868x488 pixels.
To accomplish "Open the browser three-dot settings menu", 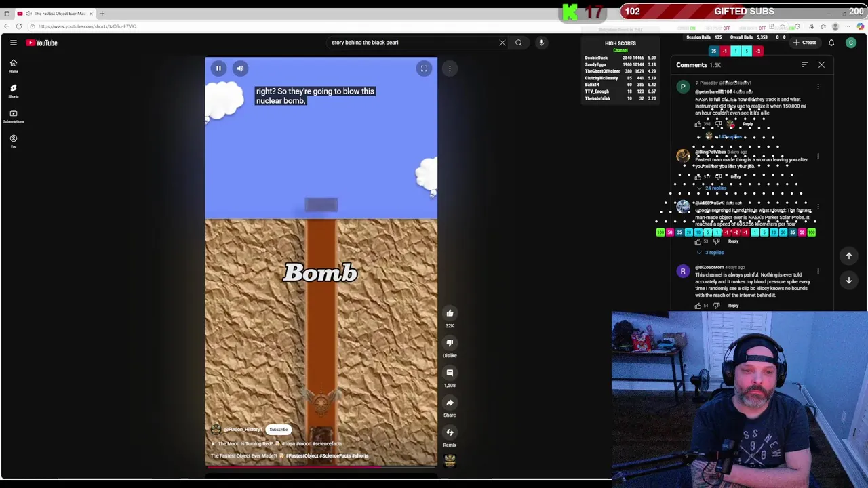I will [848, 26].
